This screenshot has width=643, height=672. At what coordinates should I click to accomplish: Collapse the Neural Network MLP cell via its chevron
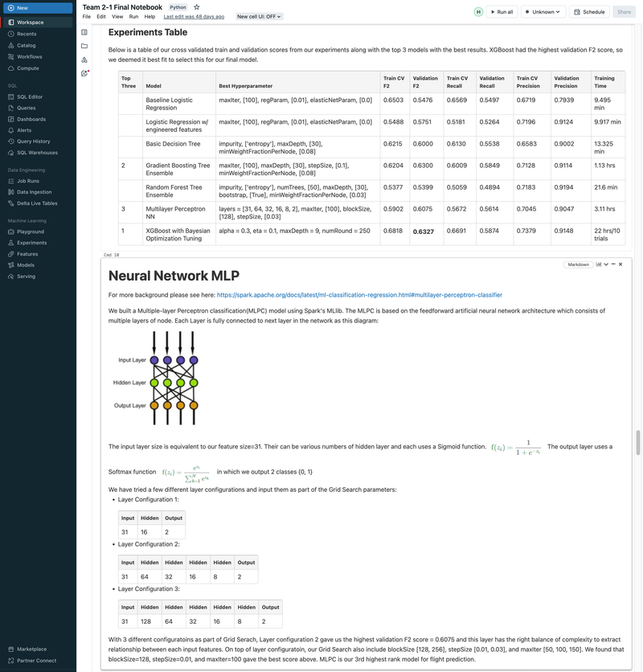coord(605,264)
